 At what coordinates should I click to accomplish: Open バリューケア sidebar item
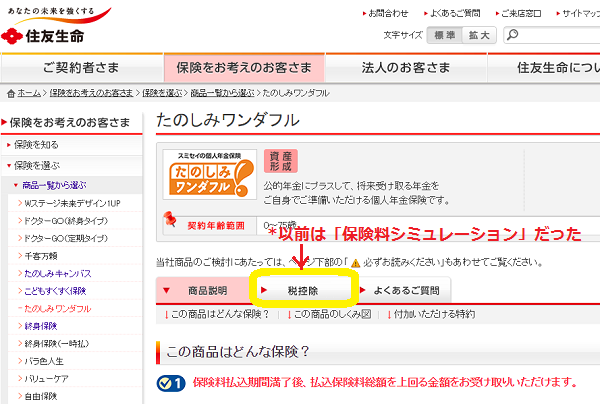click(x=46, y=379)
